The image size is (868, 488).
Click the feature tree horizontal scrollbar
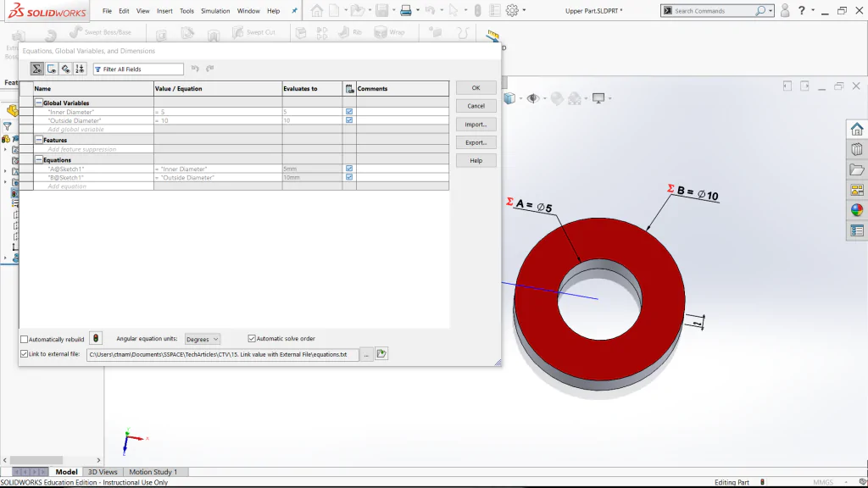pos(36,460)
